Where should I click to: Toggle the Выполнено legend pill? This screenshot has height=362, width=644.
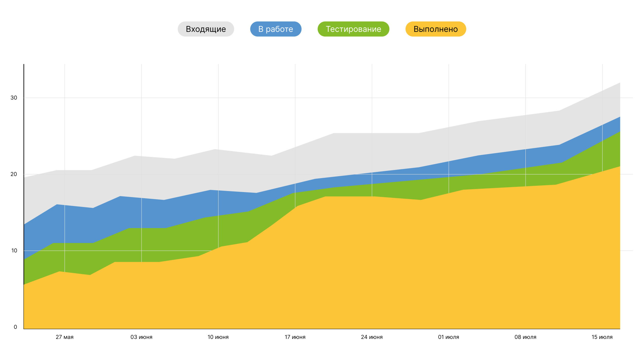pyautogui.click(x=435, y=29)
